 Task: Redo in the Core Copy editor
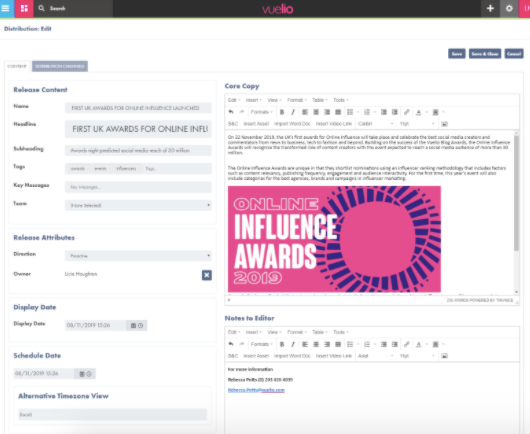coord(242,112)
